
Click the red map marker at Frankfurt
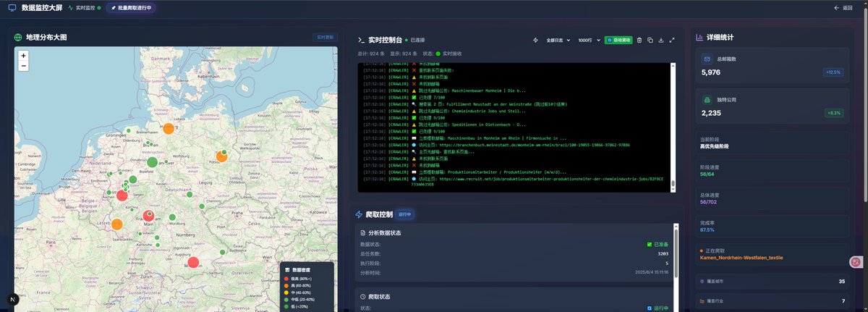149,215
